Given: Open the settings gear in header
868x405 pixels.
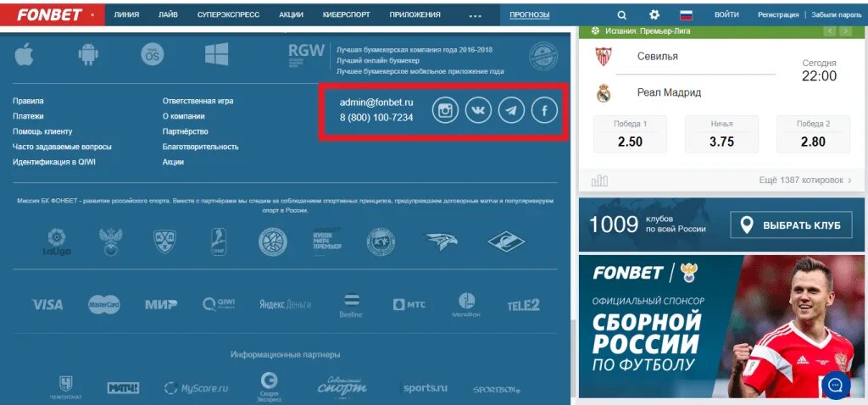Looking at the screenshot, I should click(654, 15).
